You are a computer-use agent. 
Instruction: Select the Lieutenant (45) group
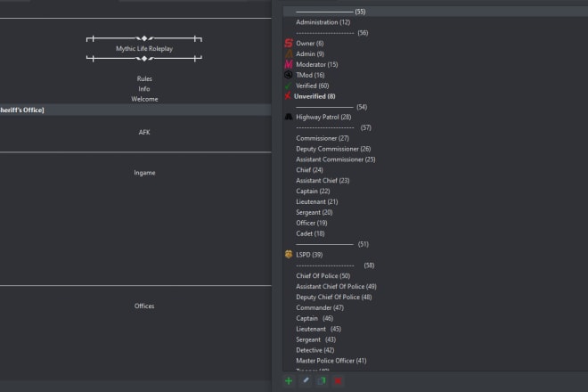(x=318, y=329)
